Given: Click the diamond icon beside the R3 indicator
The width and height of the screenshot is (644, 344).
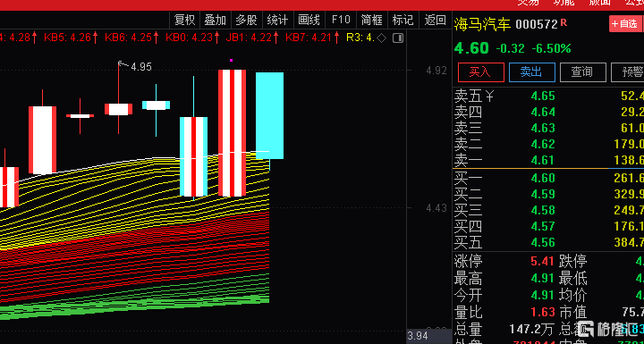Looking at the screenshot, I should [381, 38].
